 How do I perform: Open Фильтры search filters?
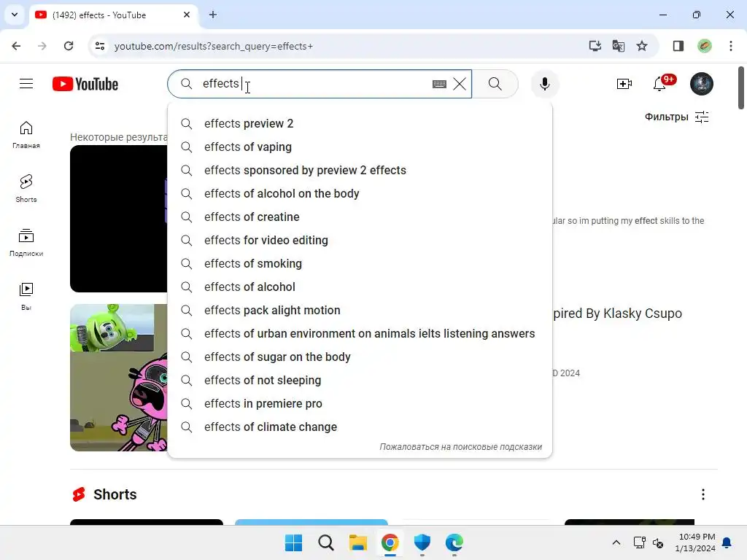tap(676, 117)
